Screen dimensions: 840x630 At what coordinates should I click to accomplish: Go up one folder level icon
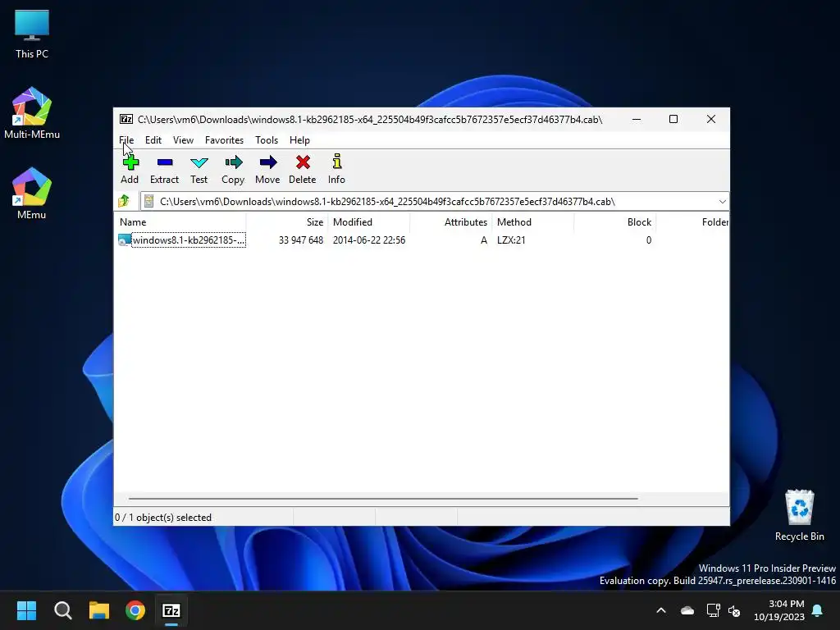[x=125, y=201]
